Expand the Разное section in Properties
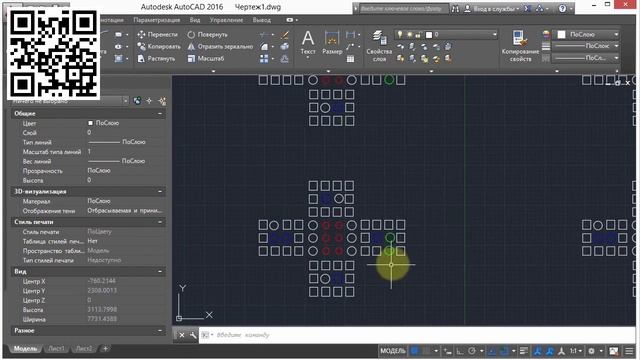Image resolution: width=640 pixels, height=360 pixels. point(160,330)
